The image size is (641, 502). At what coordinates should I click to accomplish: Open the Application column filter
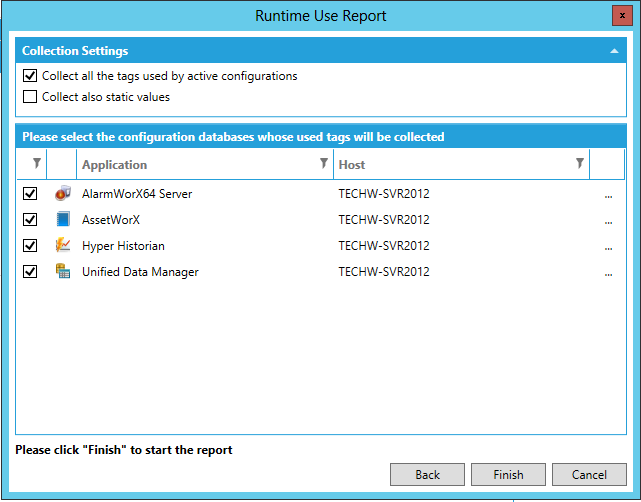point(323,164)
